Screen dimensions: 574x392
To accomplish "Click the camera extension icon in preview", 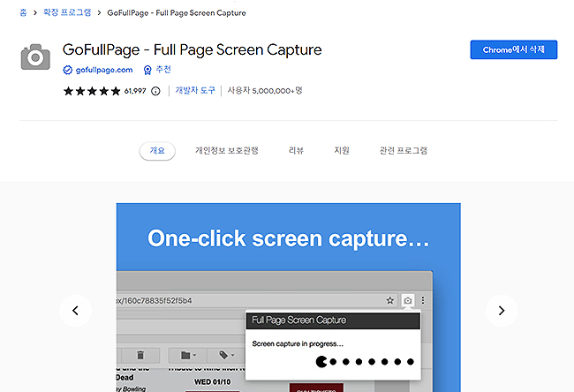I will [x=407, y=300].
